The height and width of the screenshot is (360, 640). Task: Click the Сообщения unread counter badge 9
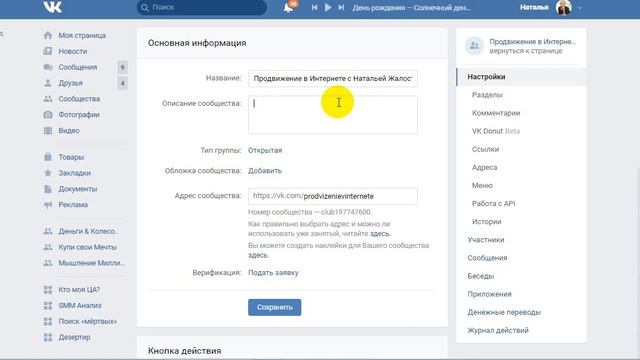coord(122,67)
